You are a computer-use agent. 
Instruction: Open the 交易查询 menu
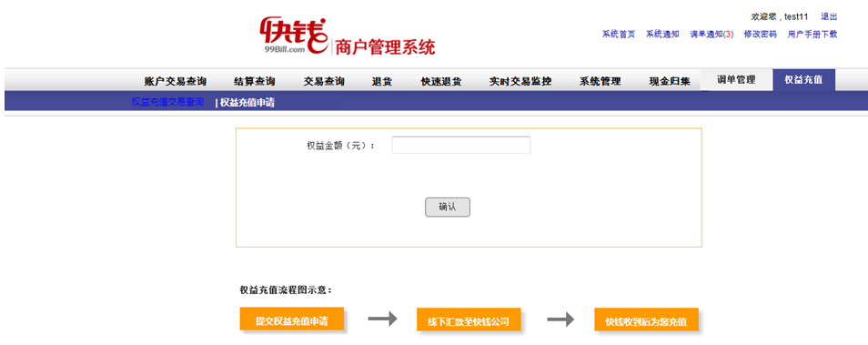pyautogui.click(x=324, y=81)
